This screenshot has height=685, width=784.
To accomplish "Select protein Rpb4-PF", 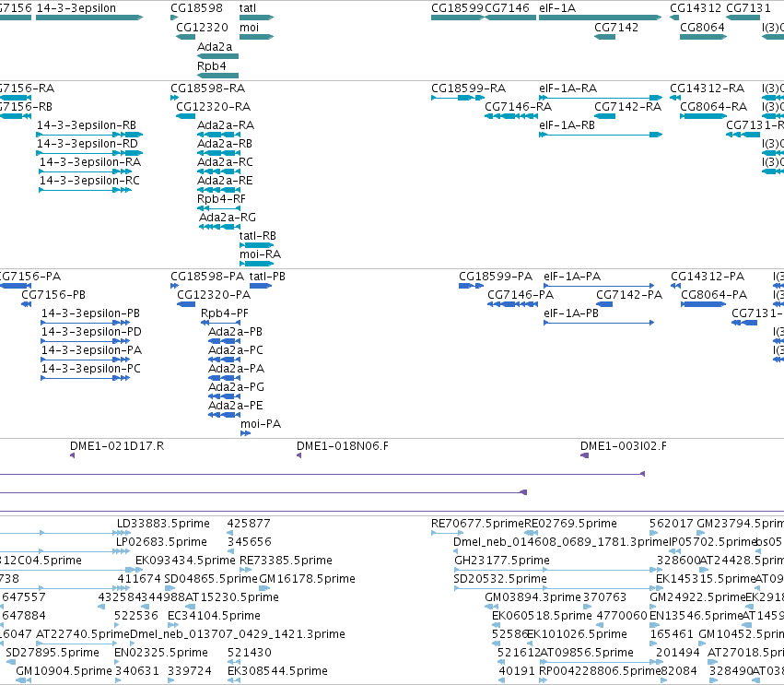I will click(x=225, y=313).
